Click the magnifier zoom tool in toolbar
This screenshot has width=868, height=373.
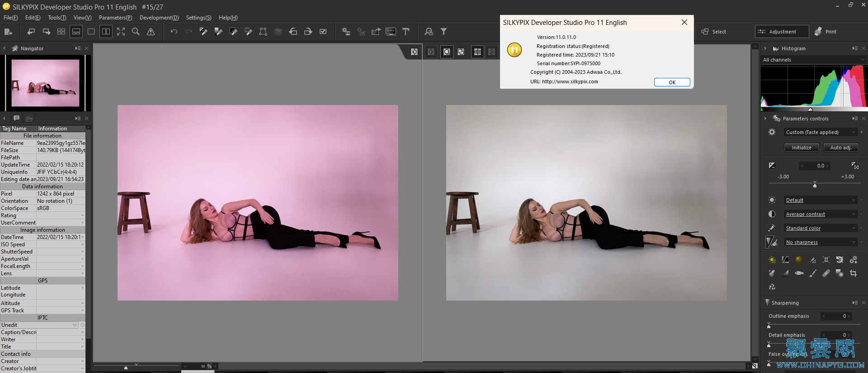(x=136, y=32)
